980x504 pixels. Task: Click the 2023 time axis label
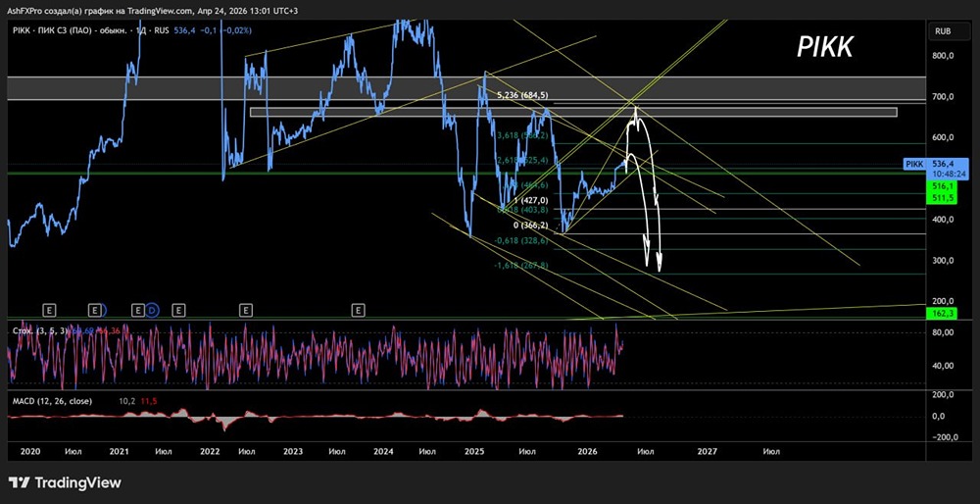click(293, 451)
